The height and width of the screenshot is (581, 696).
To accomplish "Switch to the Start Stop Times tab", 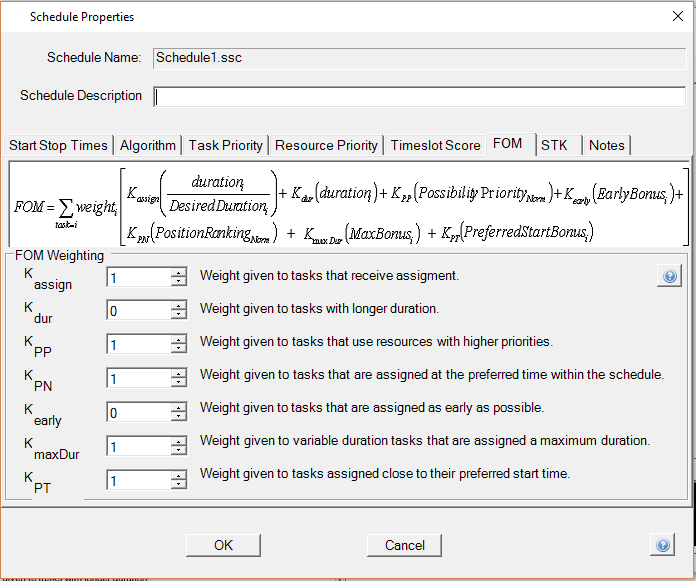I will click(x=58, y=145).
